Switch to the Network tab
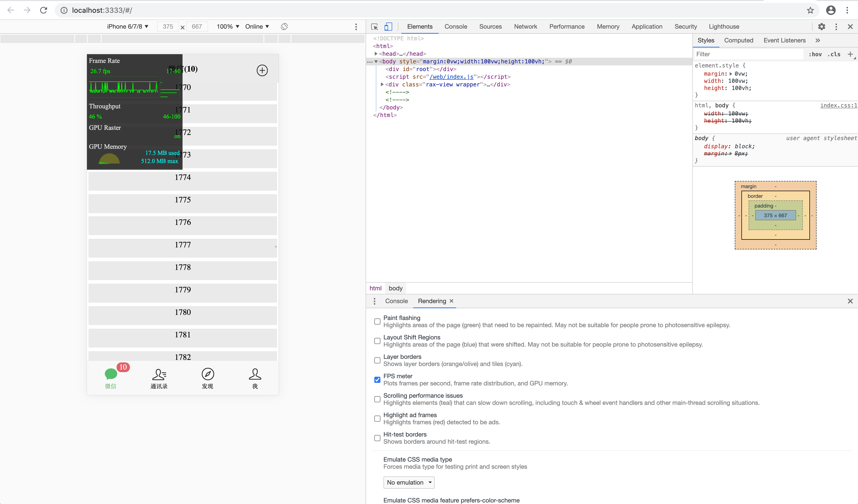This screenshot has height=504, width=858. coord(525,27)
